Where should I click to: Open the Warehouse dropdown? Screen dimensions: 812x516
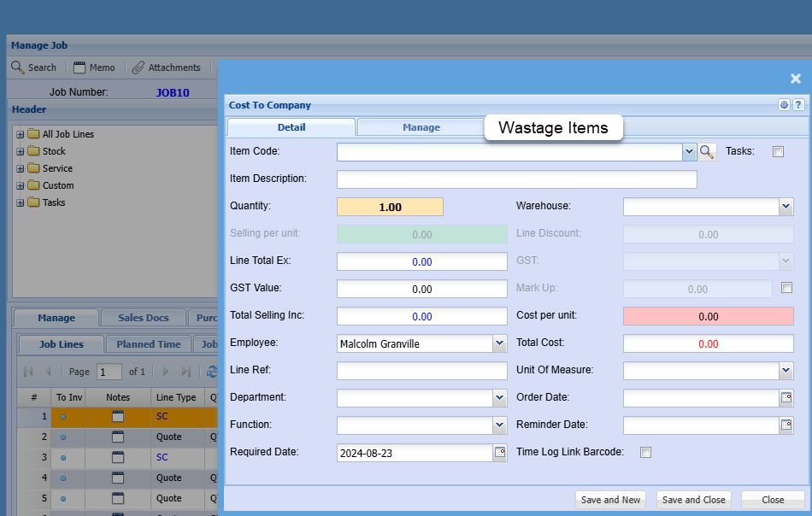786,207
